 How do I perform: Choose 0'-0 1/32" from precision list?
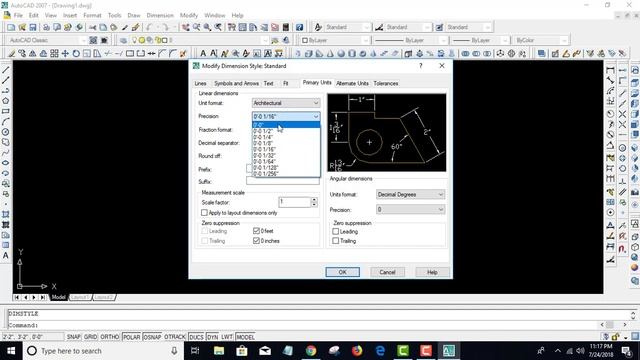point(286,156)
